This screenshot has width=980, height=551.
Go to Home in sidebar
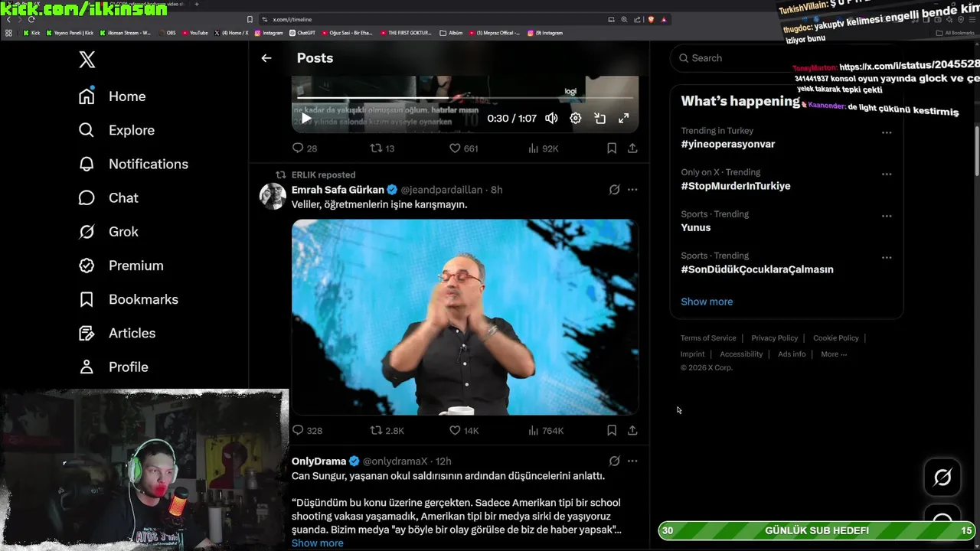(112, 96)
